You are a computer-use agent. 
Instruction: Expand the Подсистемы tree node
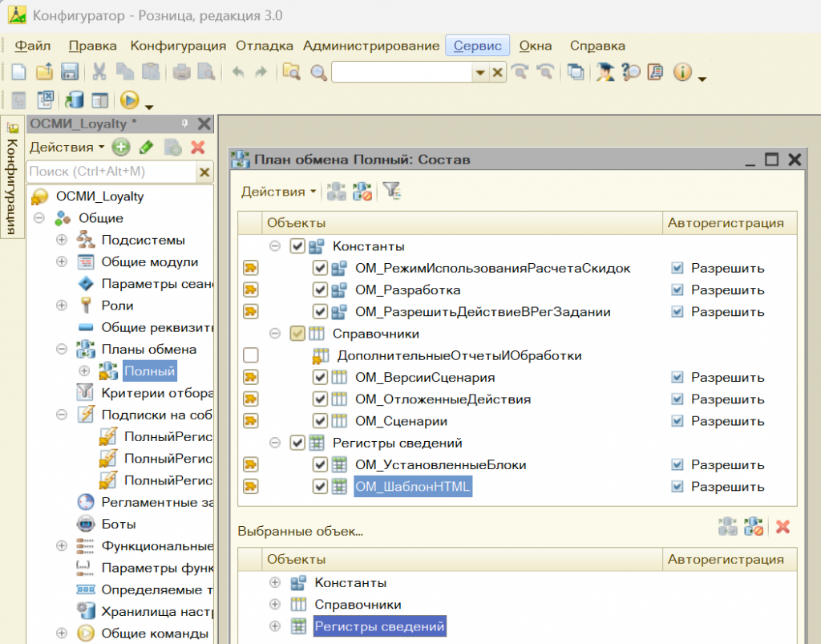[x=62, y=240]
